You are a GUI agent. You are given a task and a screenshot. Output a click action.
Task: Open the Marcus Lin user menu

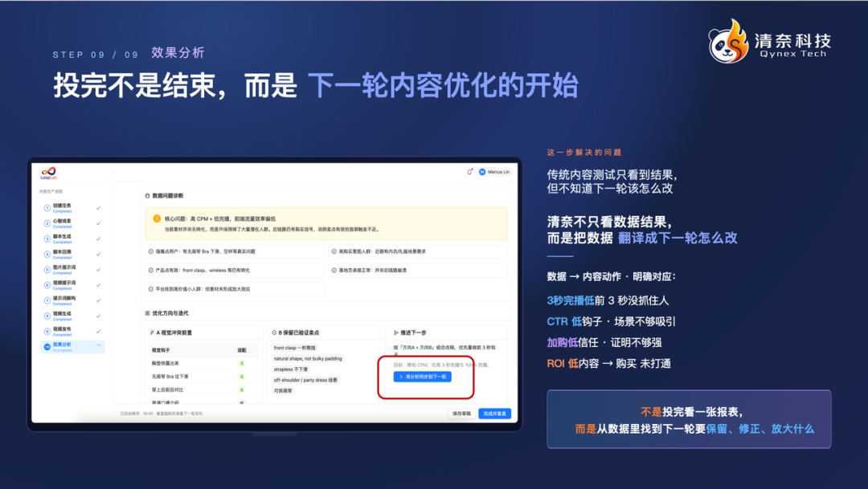pos(494,172)
